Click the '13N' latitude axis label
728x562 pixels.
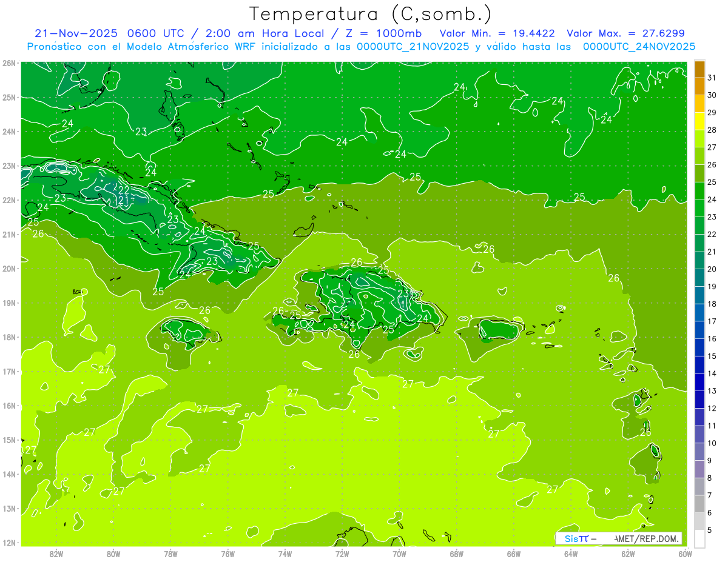[10, 508]
